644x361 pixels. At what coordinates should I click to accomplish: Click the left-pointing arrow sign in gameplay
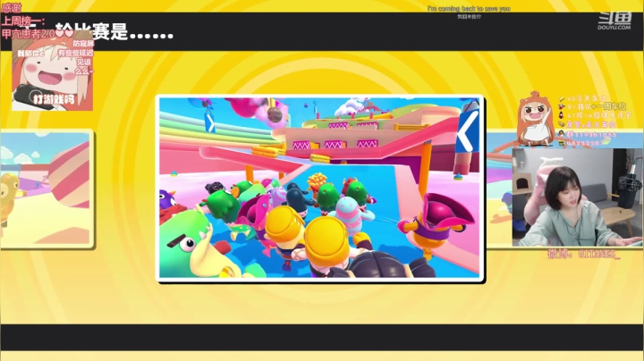coord(468,132)
